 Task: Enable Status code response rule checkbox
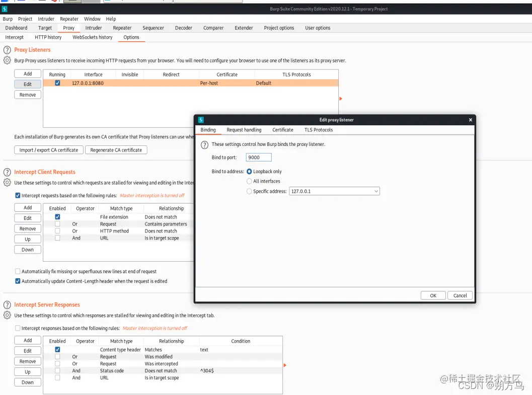pos(57,370)
